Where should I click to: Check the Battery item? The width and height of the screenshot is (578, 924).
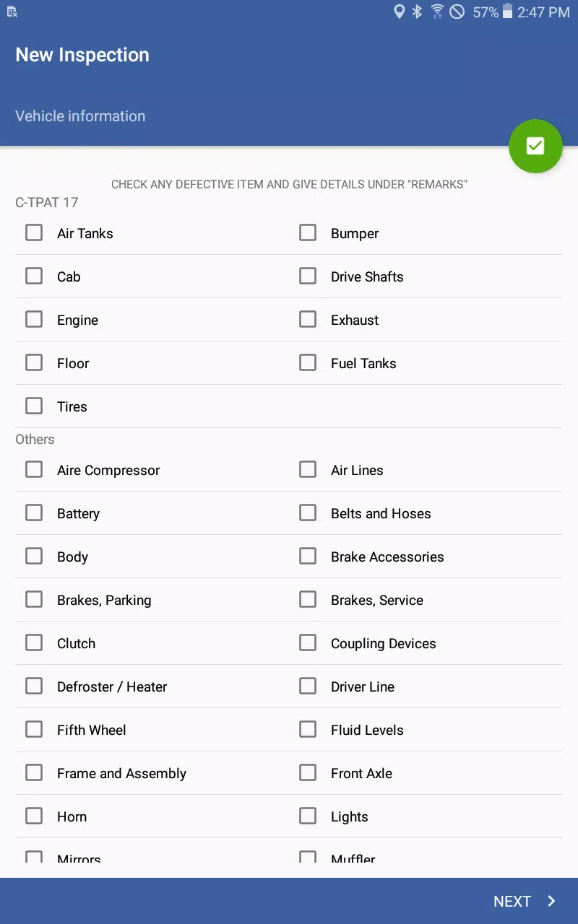(34, 513)
